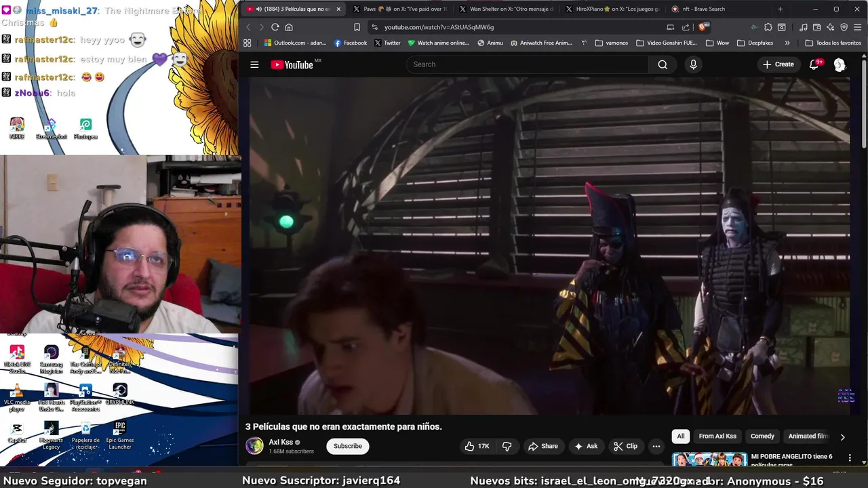Open VLC media player desktop shortcut

(x=17, y=397)
